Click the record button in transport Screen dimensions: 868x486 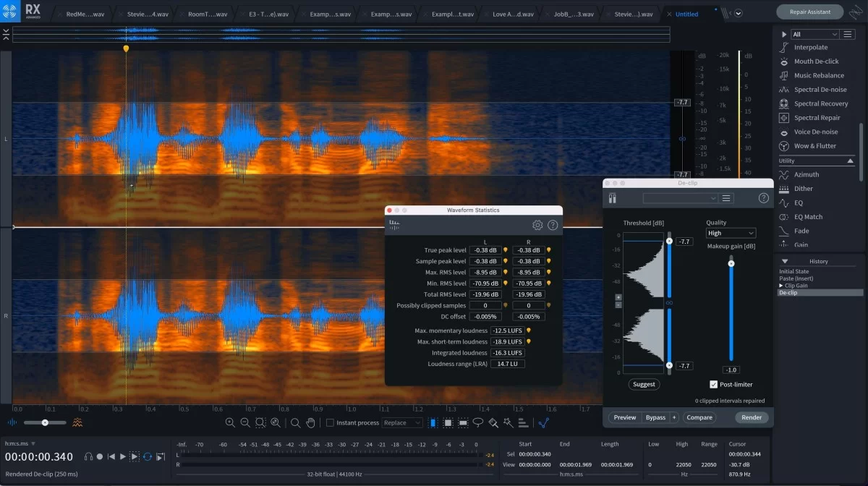click(100, 456)
